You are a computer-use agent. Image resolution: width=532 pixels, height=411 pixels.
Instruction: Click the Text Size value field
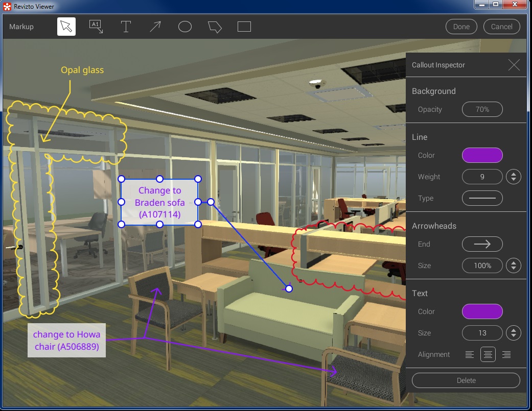482,333
